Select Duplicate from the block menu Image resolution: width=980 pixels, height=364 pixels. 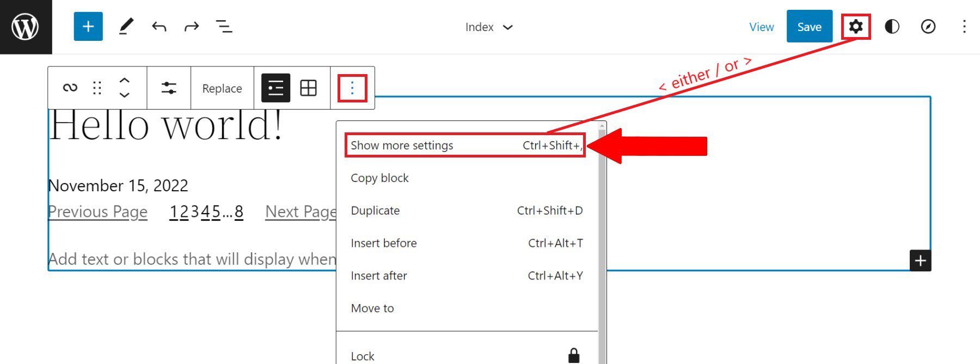point(375,210)
